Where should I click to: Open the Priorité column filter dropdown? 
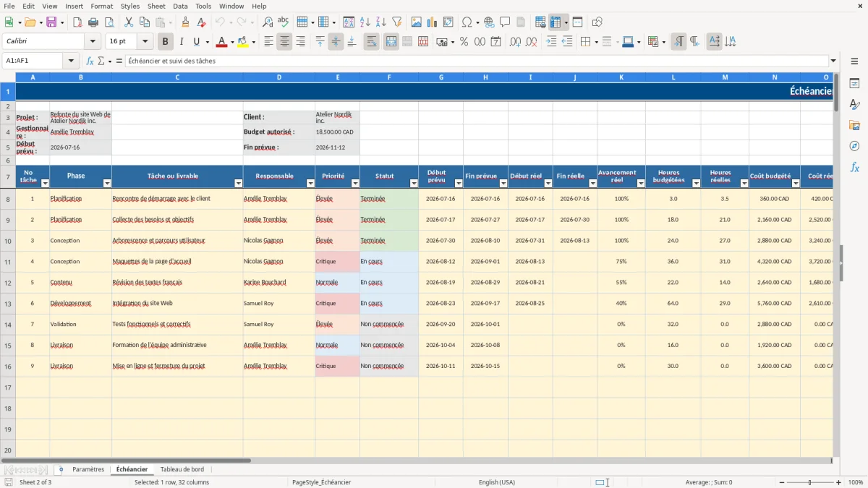pos(355,184)
